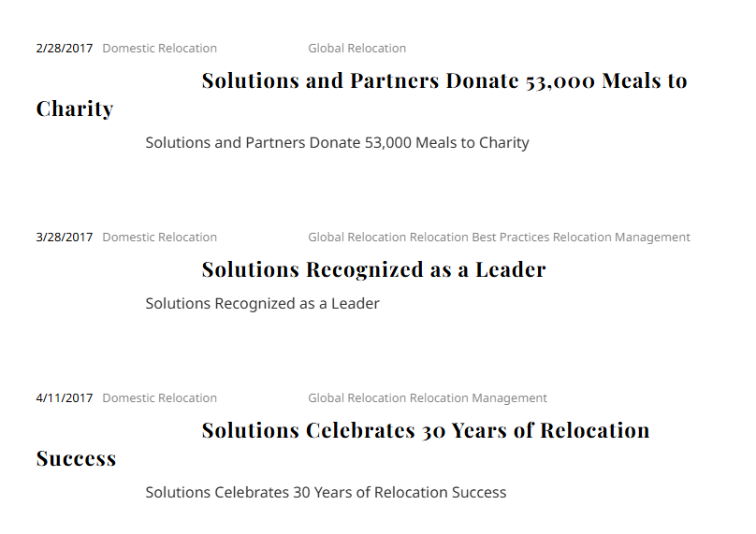756x534 pixels.
Task: Open the '53,000 Meals to Charity' headline
Action: pos(443,81)
